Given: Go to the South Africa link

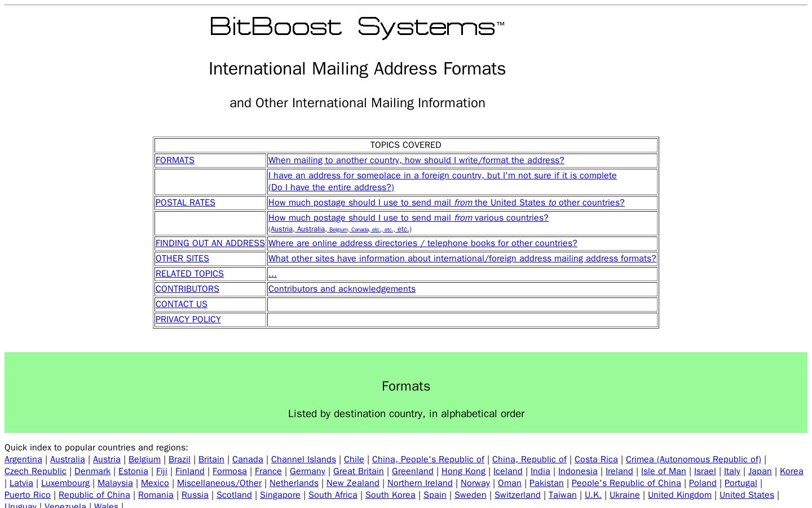Looking at the screenshot, I should [x=333, y=495].
